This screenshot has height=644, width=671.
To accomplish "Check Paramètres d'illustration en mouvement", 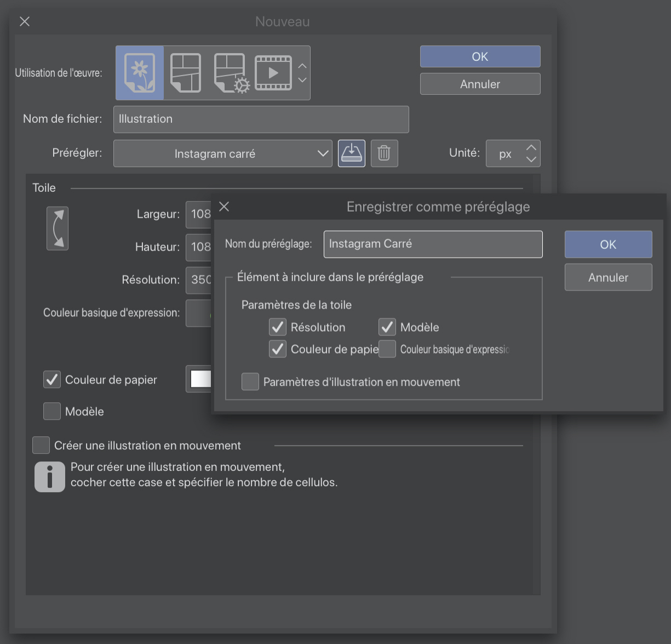I will point(250,382).
